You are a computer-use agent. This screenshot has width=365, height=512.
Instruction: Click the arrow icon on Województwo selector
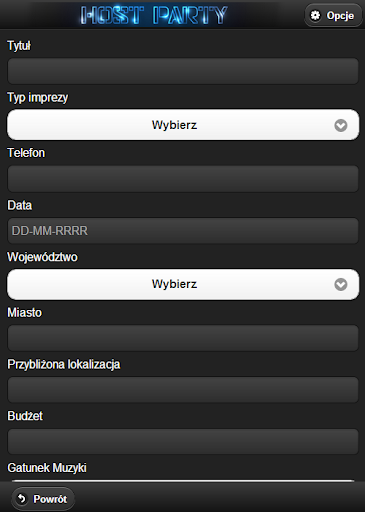click(341, 284)
